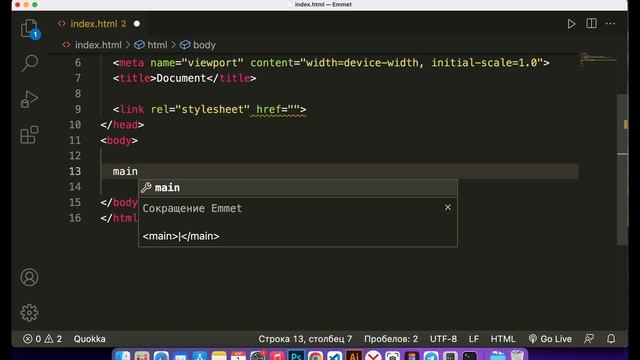Accept the main Emmet suggestion
This screenshot has height=360, width=640.
pos(298,188)
